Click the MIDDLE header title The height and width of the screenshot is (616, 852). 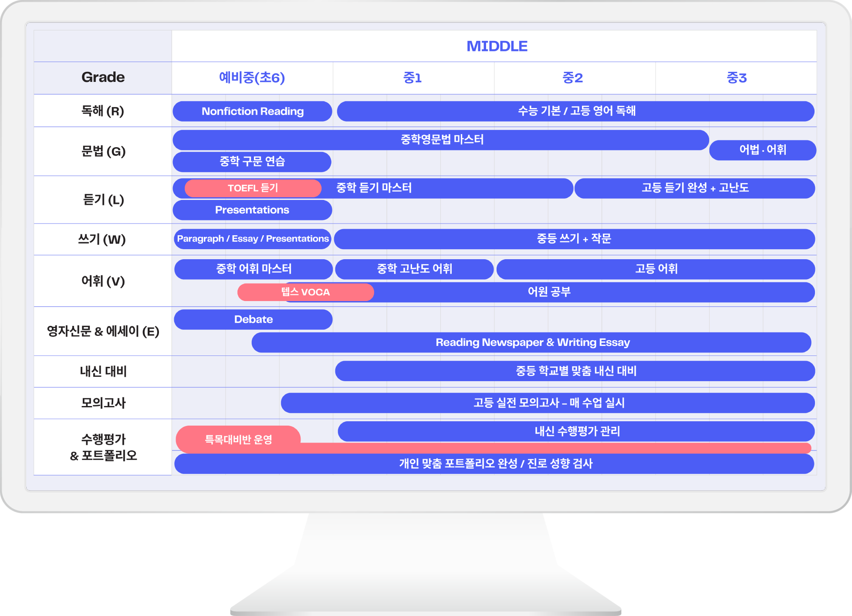click(x=497, y=46)
